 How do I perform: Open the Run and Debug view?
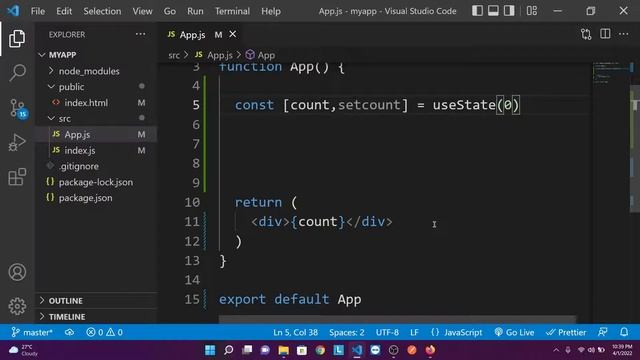click(17, 142)
